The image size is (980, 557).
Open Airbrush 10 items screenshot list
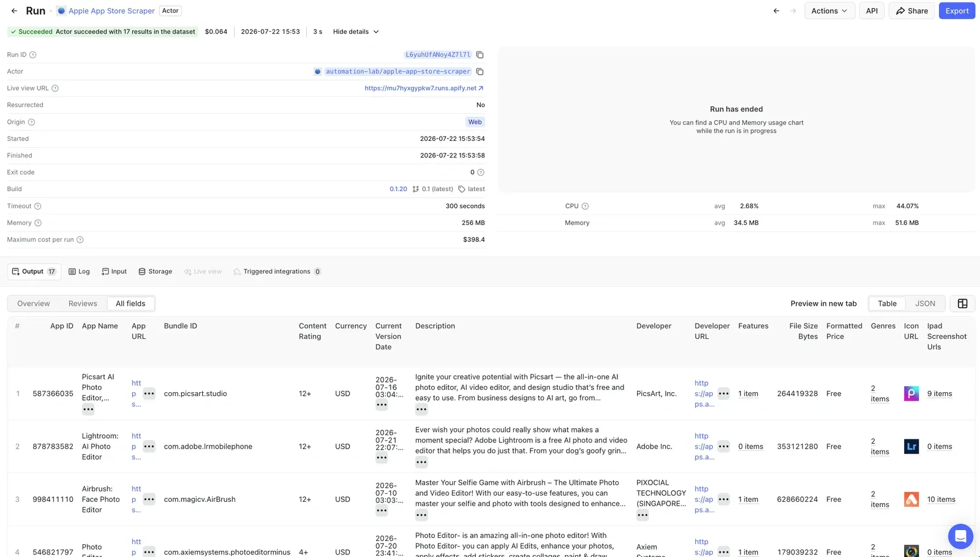(x=941, y=499)
